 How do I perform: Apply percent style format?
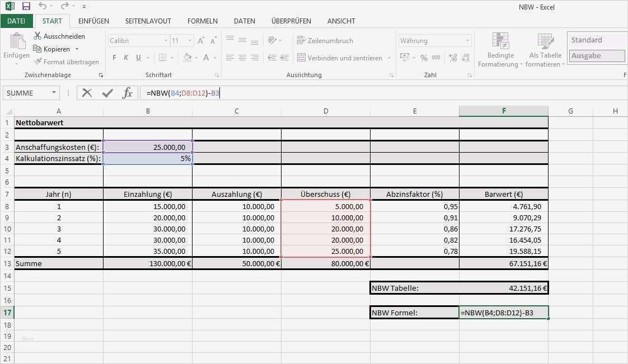(x=424, y=58)
